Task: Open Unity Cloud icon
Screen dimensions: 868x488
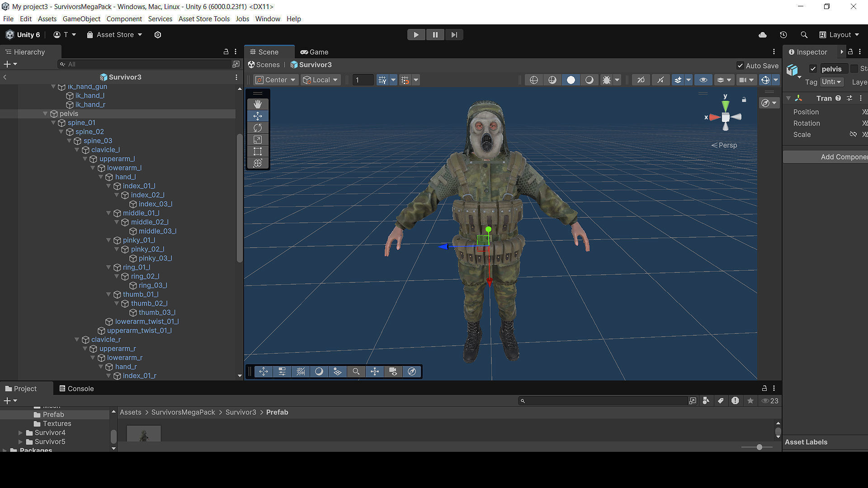Action: (763, 35)
